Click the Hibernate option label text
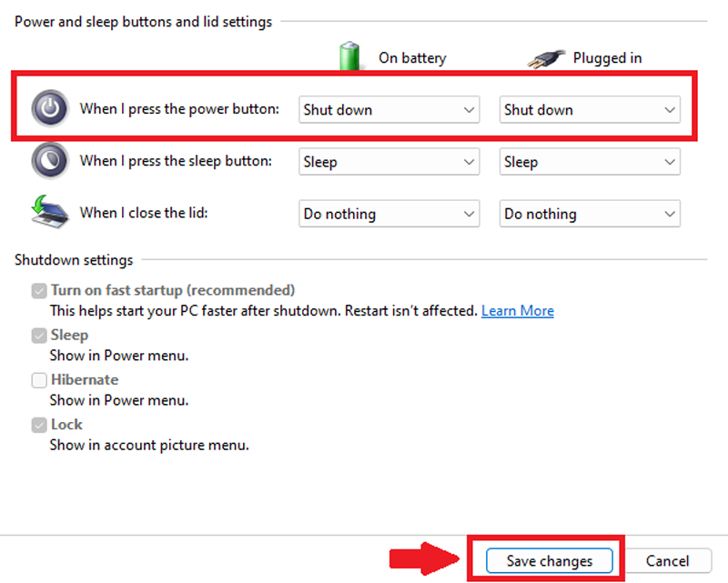 tap(85, 380)
